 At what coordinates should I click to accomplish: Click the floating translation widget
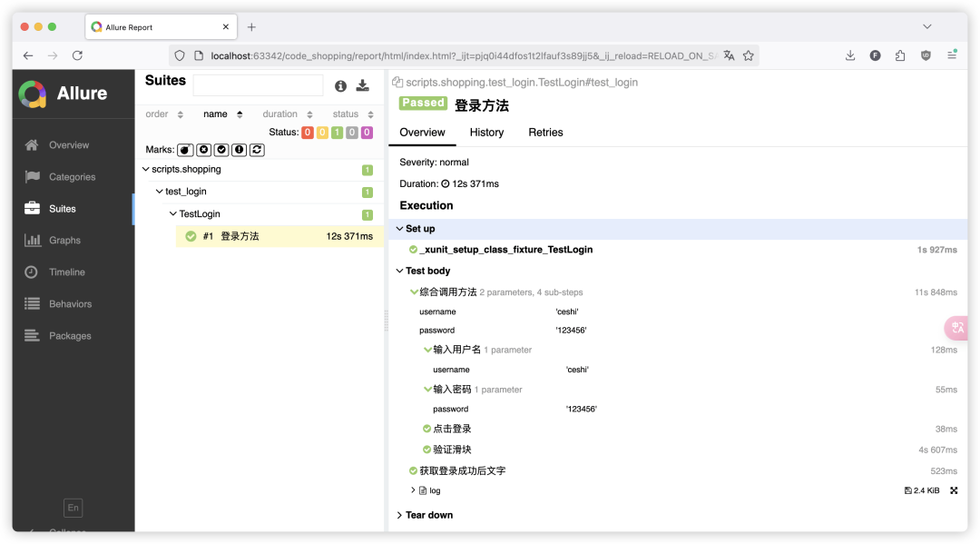click(957, 328)
